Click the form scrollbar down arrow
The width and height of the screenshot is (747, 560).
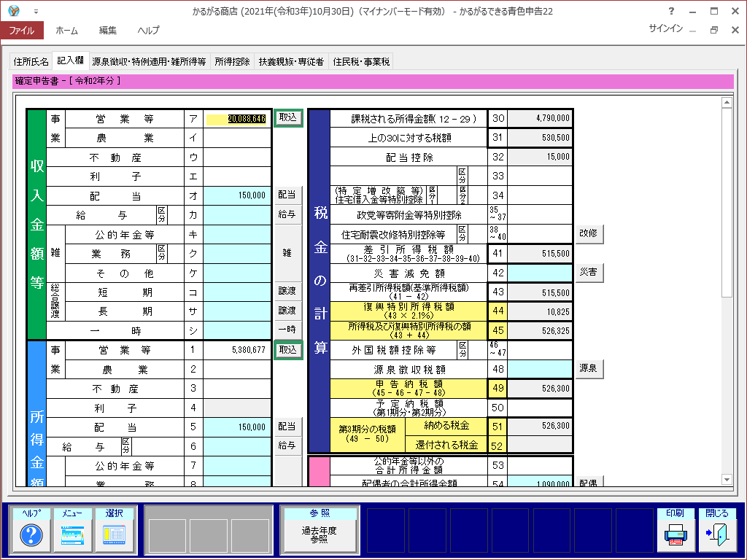click(727, 480)
